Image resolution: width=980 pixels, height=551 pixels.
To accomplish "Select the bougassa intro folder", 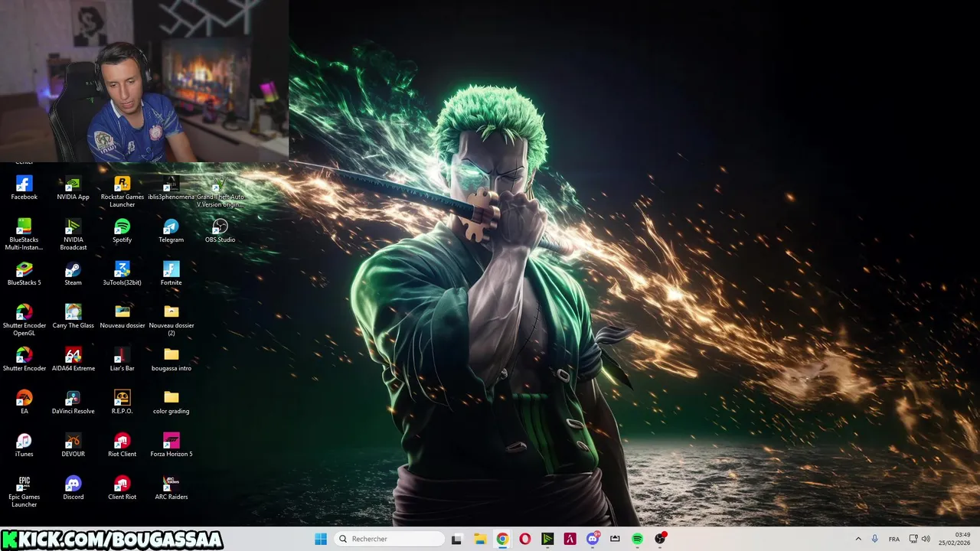I will [x=171, y=359].
